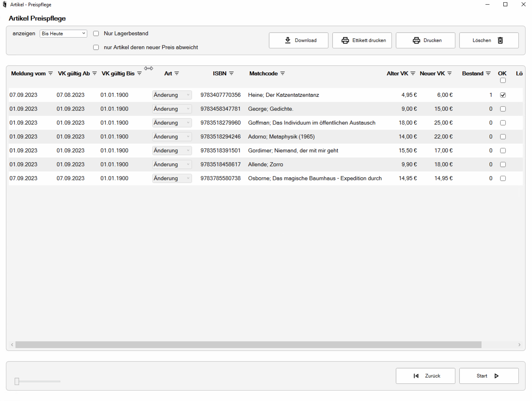Image resolution: width=532 pixels, height=401 pixels.
Task: Click Etikett drucken to print labels
Action: pos(362,40)
